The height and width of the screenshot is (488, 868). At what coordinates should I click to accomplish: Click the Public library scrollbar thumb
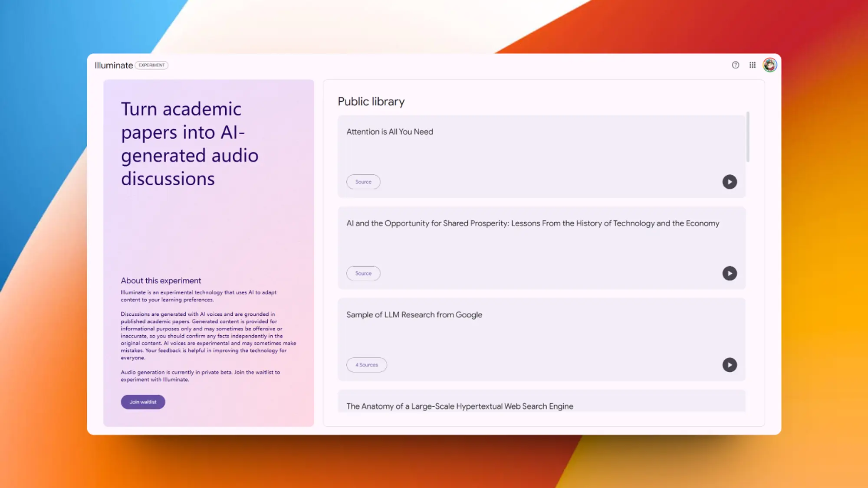[748, 137]
